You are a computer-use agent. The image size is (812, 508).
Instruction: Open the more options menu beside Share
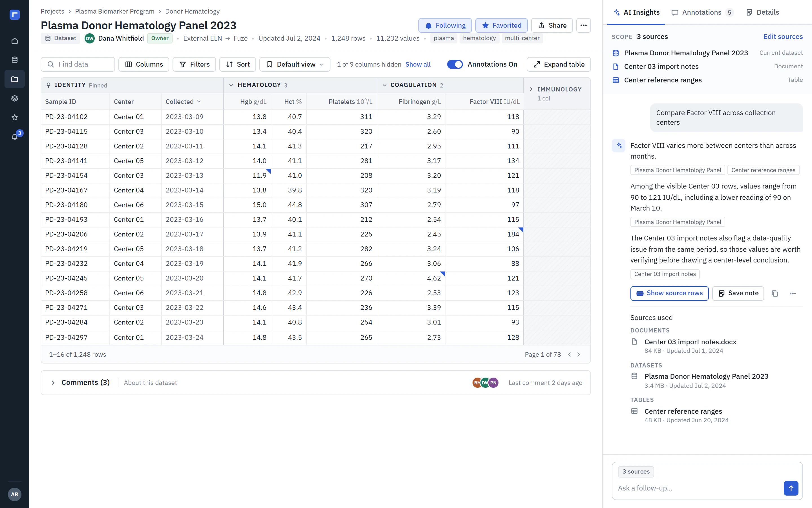(x=584, y=25)
